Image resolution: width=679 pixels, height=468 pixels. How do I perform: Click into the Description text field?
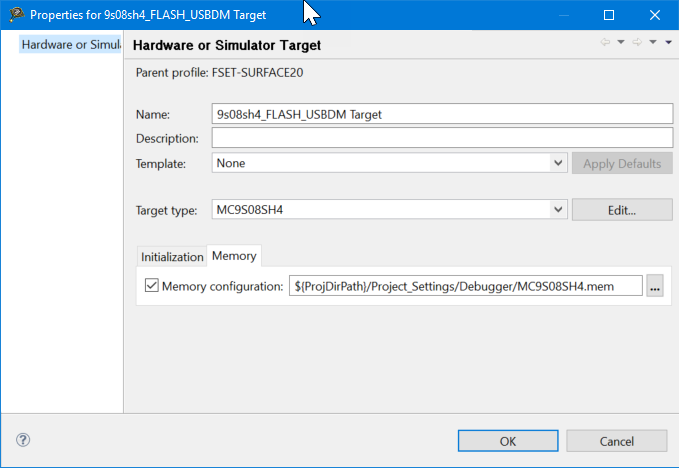click(442, 138)
